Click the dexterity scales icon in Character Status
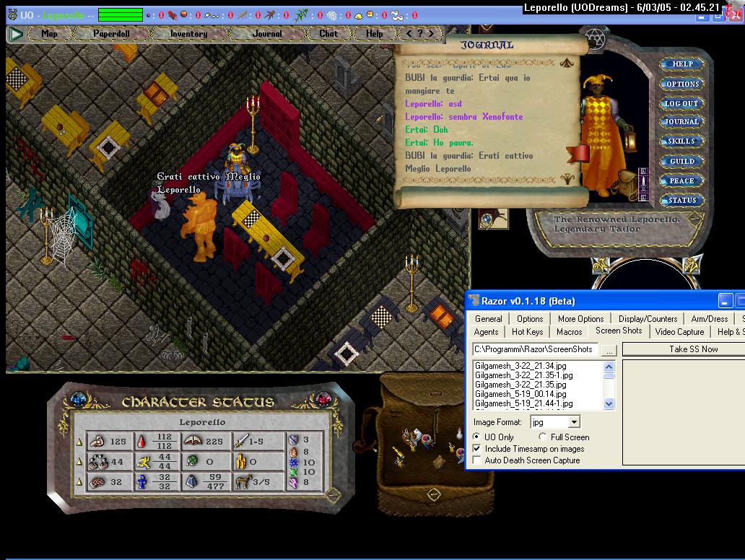The width and height of the screenshot is (745, 560). [x=98, y=462]
